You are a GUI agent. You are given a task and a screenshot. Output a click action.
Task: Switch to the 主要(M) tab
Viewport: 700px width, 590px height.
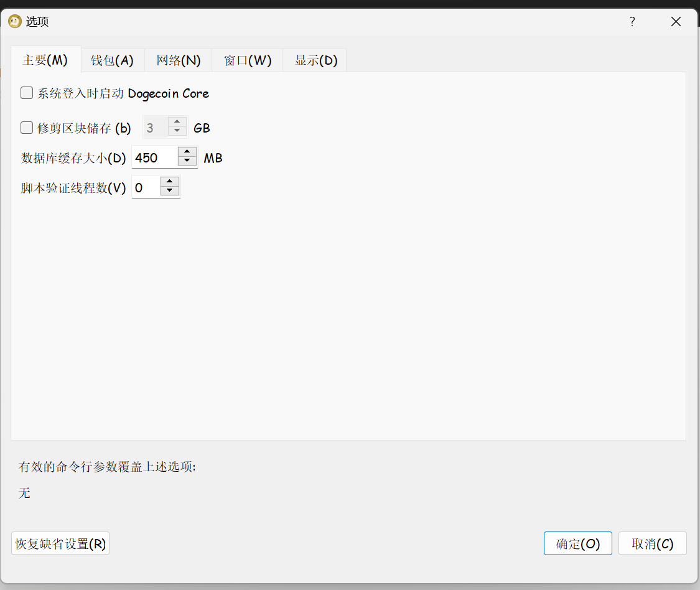[45, 60]
